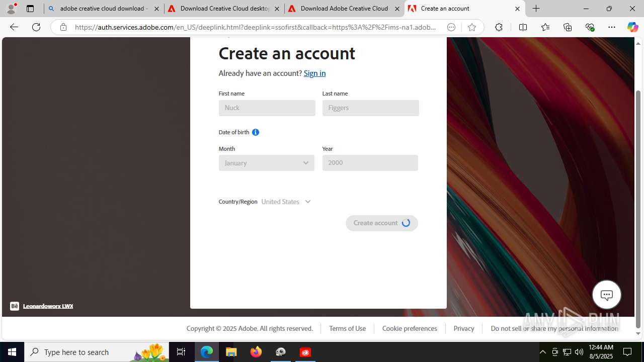This screenshot has height=362, width=644.
Task: Click the Last name field
Action: coord(371,108)
